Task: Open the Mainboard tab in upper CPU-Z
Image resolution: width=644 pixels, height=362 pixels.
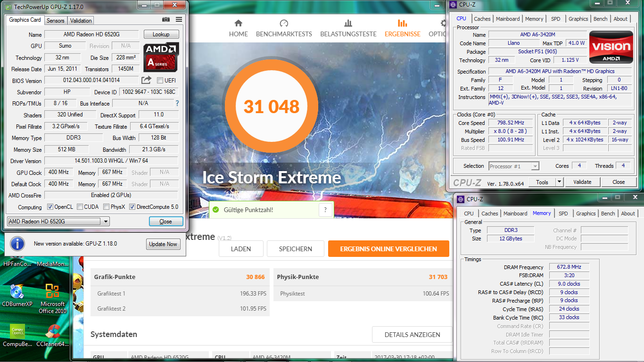Action: click(508, 19)
